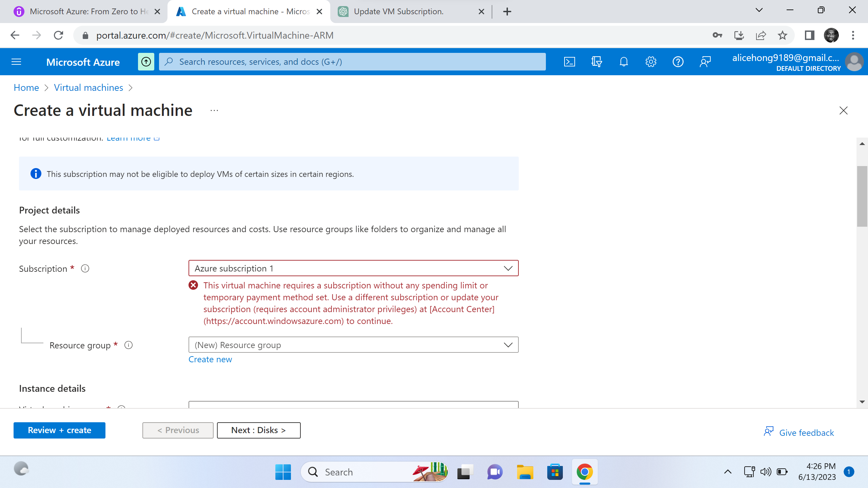Open Microsoft Store from the taskbar

point(555,472)
